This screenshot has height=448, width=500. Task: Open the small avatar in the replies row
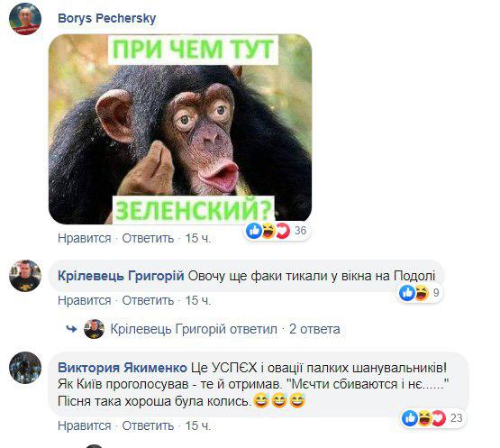tap(94, 329)
